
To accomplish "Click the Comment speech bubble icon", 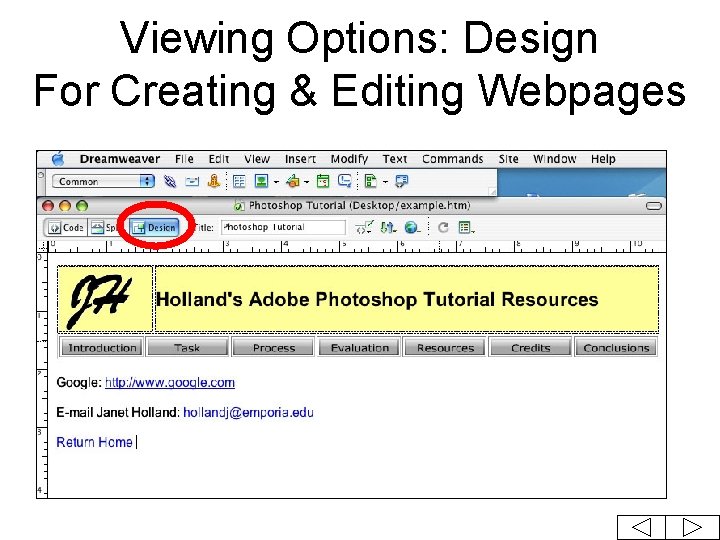I will click(x=344, y=181).
